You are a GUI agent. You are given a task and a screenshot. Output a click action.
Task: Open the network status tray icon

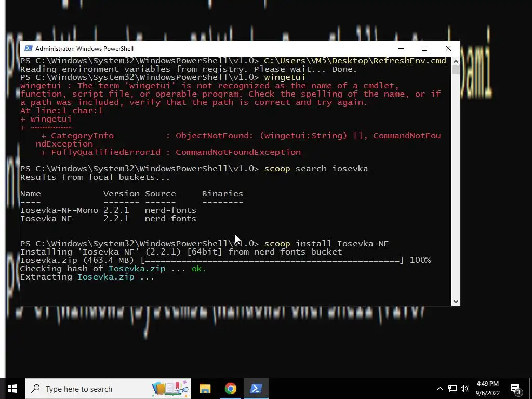click(x=453, y=389)
